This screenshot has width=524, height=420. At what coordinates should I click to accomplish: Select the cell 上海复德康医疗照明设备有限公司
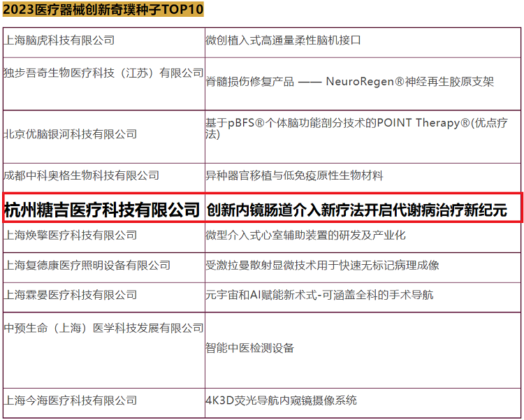coord(104,268)
